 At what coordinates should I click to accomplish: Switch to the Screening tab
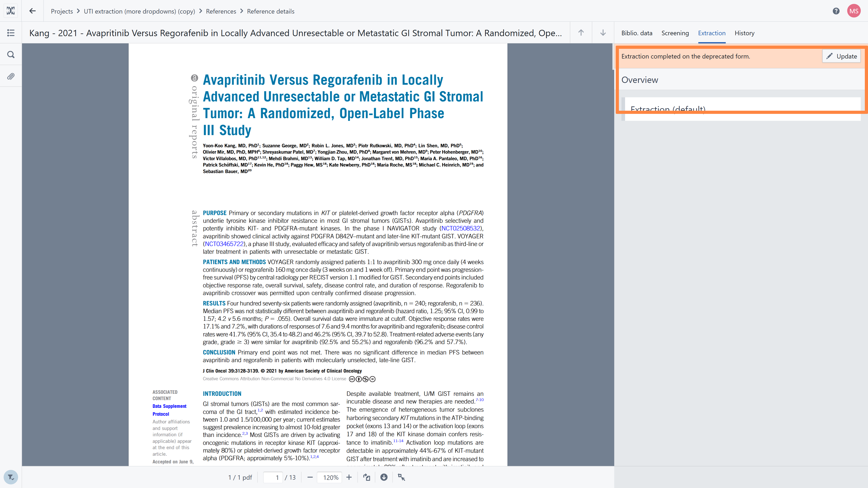pos(675,33)
